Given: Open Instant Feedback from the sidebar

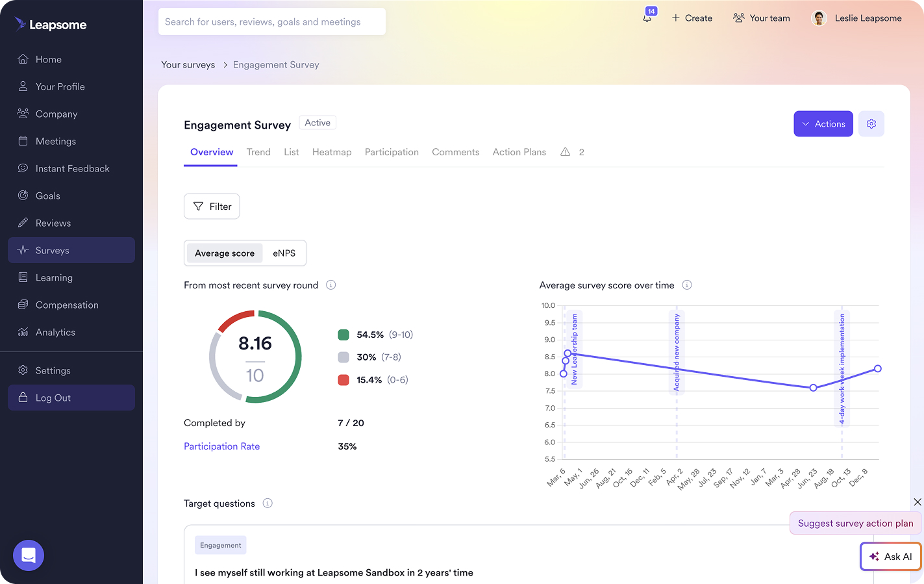Looking at the screenshot, I should coord(71,168).
